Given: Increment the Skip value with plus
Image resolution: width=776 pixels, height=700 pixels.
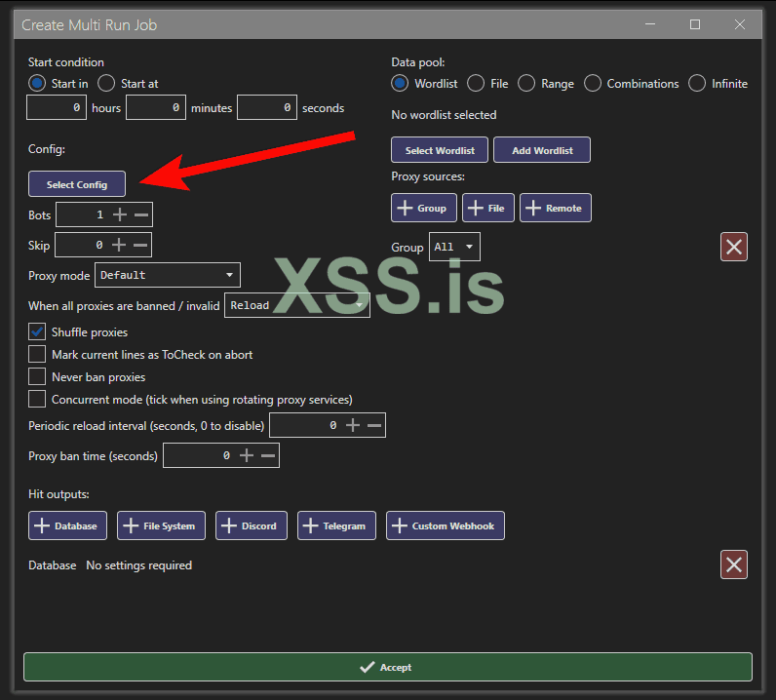Looking at the screenshot, I should pos(119,245).
